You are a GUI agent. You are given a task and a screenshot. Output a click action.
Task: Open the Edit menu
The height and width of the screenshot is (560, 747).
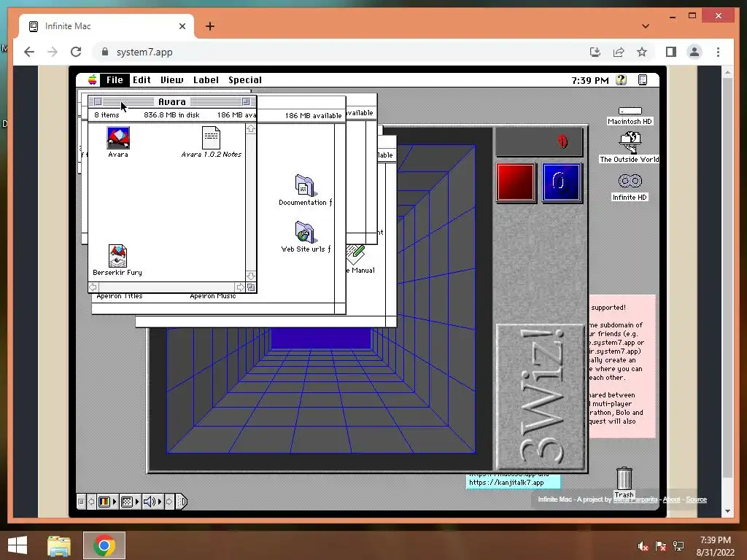[142, 80]
